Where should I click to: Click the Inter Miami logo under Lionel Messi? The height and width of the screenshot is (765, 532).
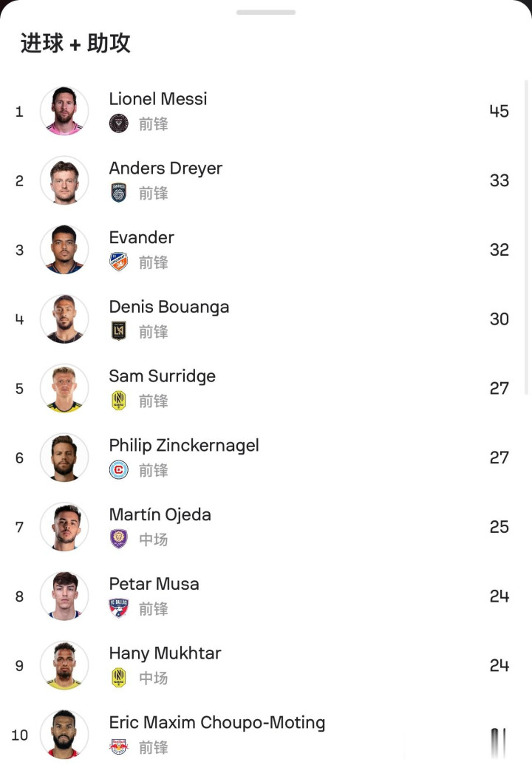tap(118, 123)
